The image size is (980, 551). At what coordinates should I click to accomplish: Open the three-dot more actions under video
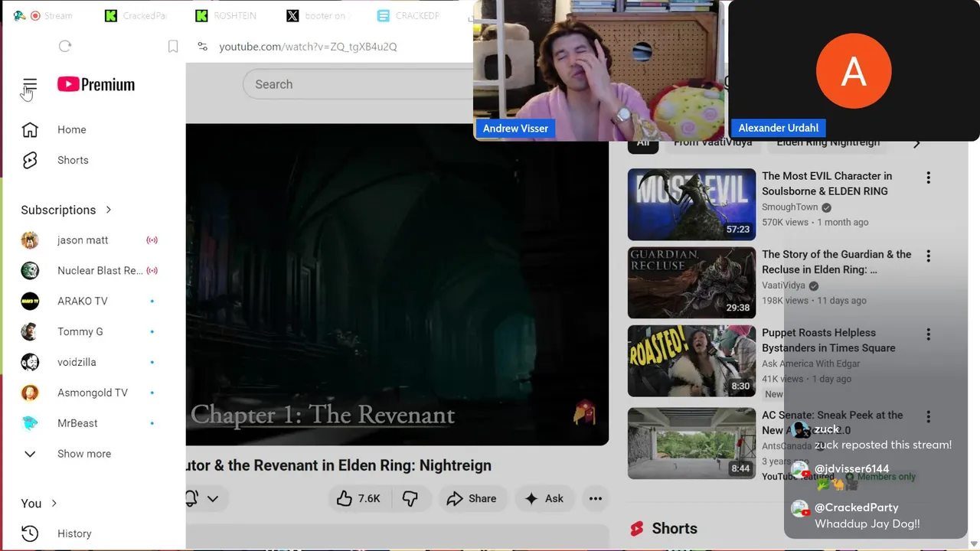[x=595, y=498]
